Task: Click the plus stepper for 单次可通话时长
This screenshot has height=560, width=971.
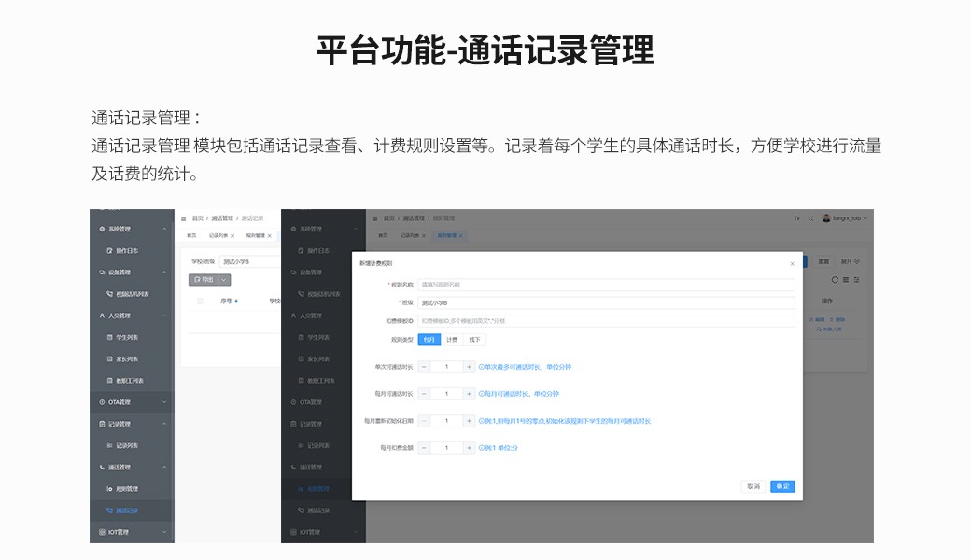Action: (x=469, y=367)
